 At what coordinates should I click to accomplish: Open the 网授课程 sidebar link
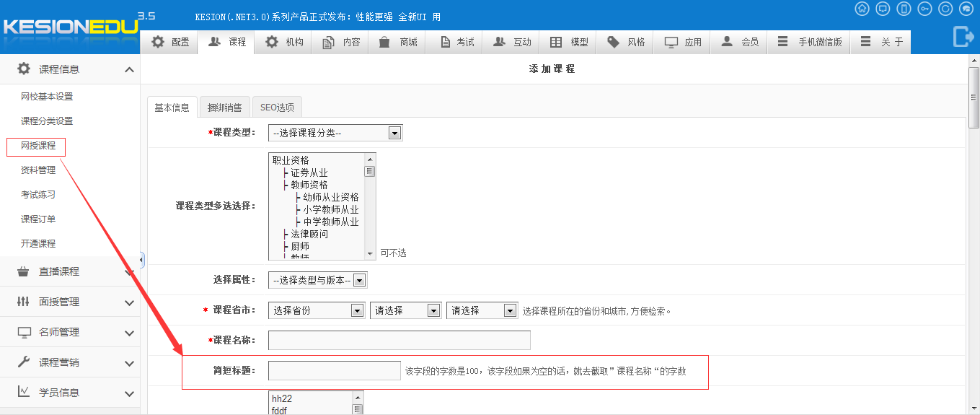tap(38, 146)
